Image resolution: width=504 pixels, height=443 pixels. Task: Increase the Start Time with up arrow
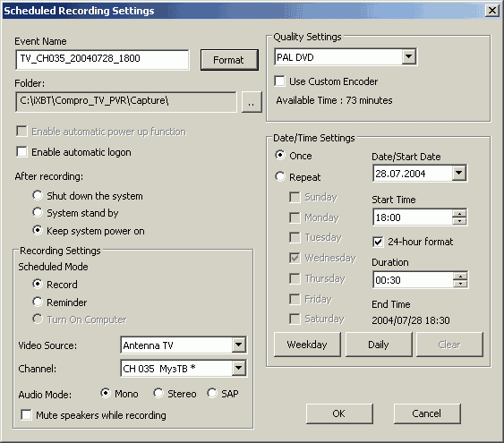[x=459, y=214]
